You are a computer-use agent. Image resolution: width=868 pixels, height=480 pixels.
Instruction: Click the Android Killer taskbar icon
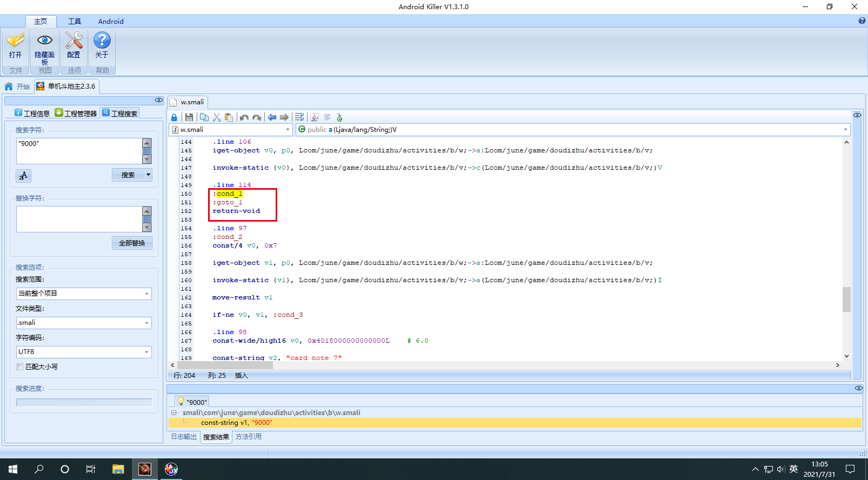145,469
